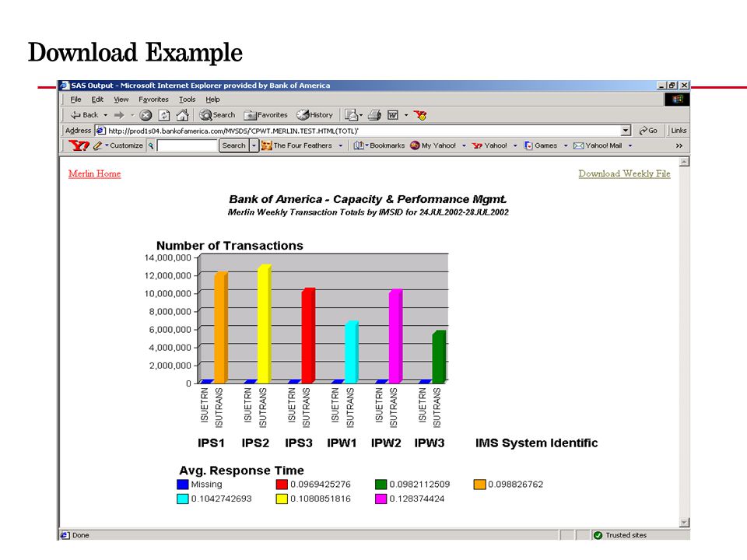
Task: Click the page icon in the address bar
Action: pyautogui.click(x=100, y=131)
